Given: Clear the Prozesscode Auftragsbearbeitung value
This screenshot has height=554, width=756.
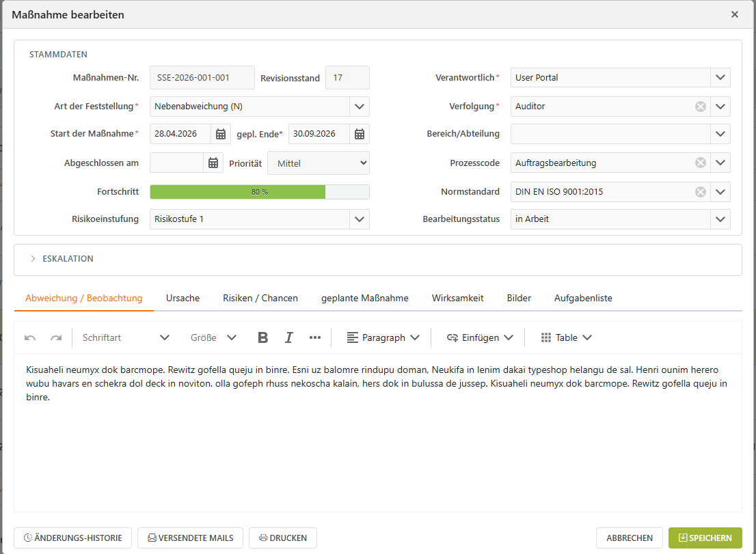Looking at the screenshot, I should (x=701, y=163).
